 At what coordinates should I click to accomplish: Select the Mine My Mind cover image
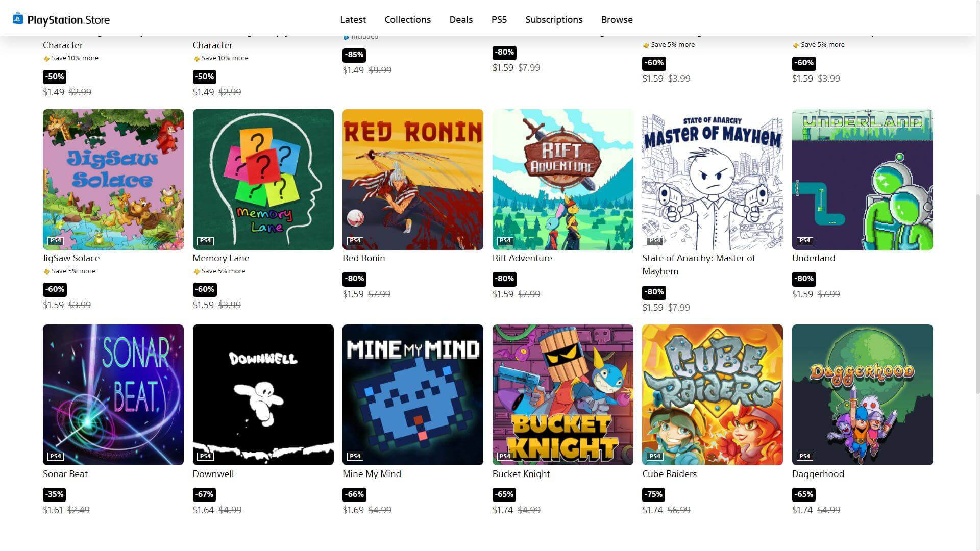[x=413, y=395]
